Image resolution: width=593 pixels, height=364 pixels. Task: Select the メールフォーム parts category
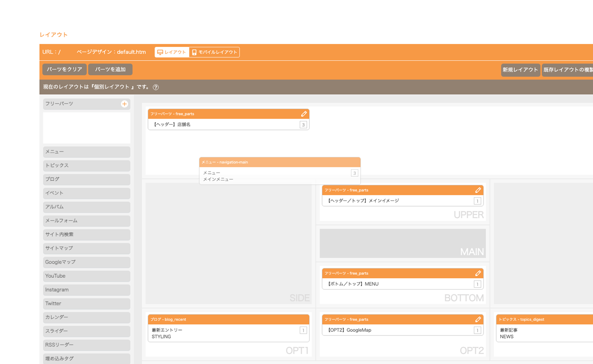[86, 221]
